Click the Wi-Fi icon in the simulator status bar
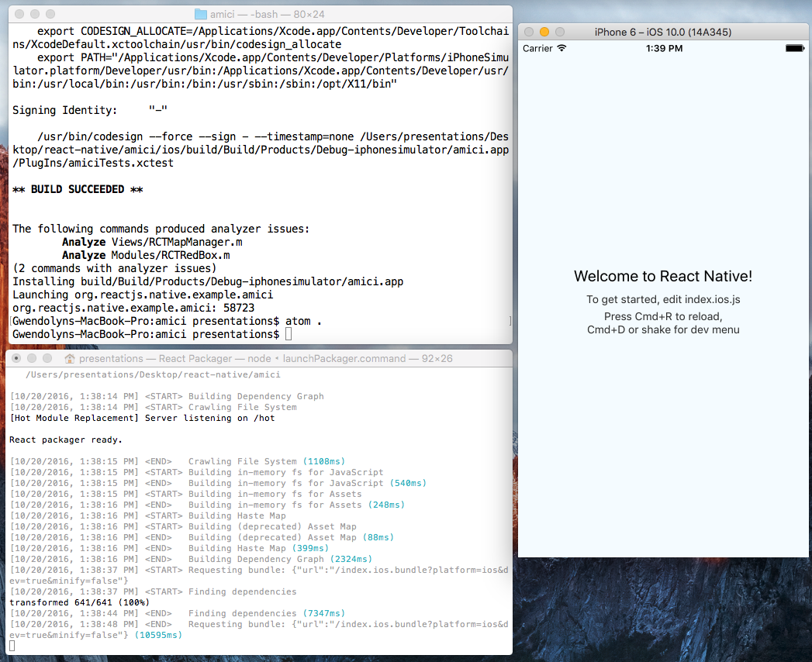 coord(561,48)
